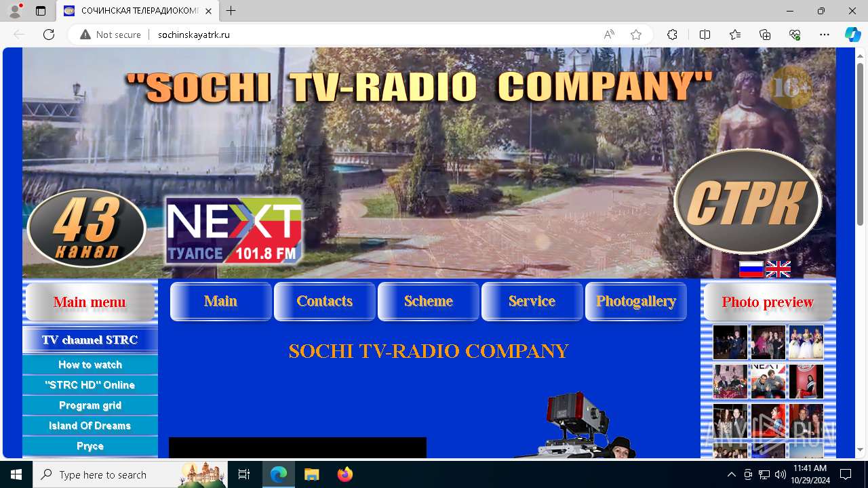Close the Sochi TV-Radio tab

click(x=209, y=11)
